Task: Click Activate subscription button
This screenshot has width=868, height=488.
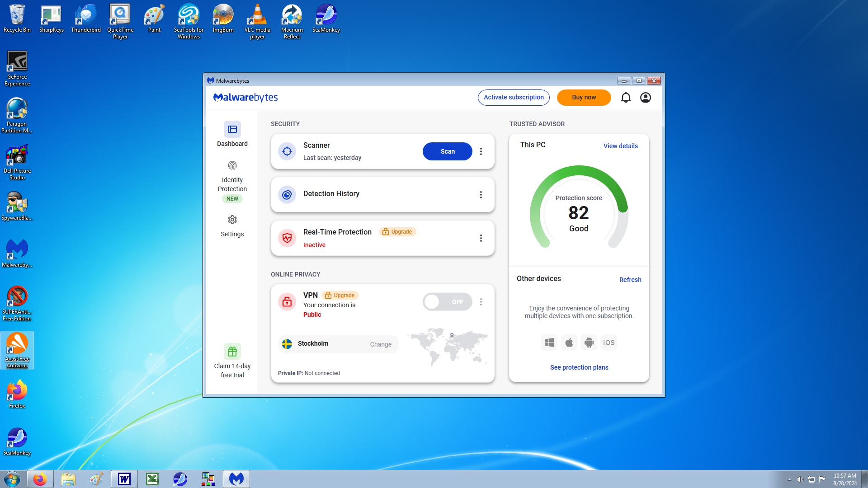Action: coord(514,98)
